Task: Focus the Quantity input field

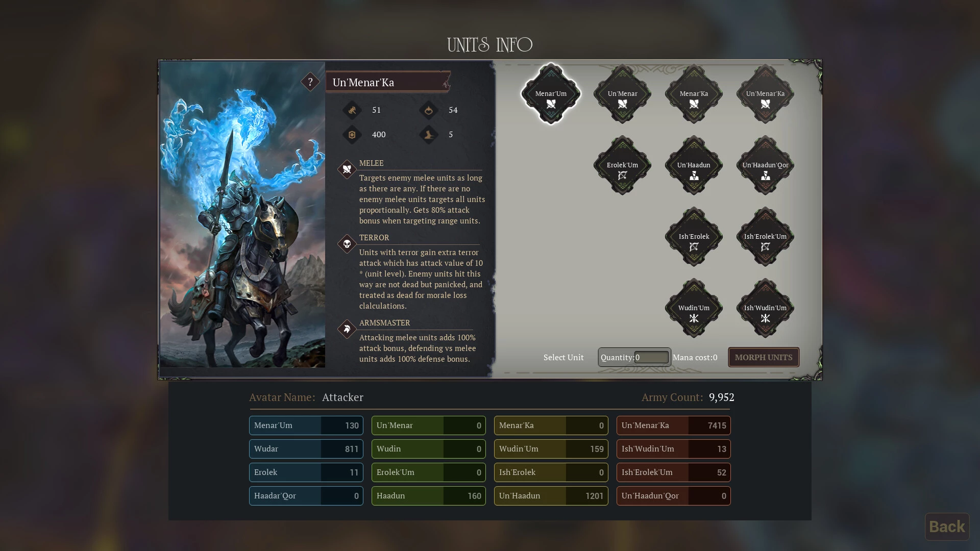Action: tap(651, 357)
